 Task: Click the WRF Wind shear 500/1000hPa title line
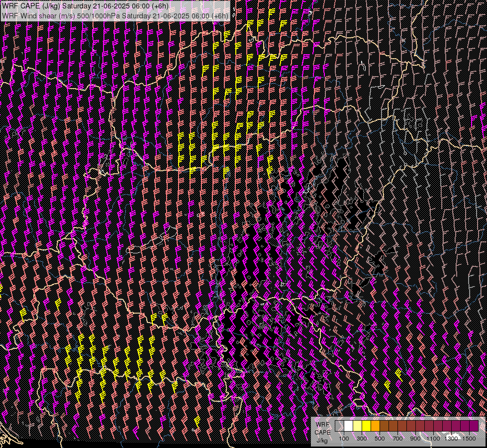click(115, 15)
